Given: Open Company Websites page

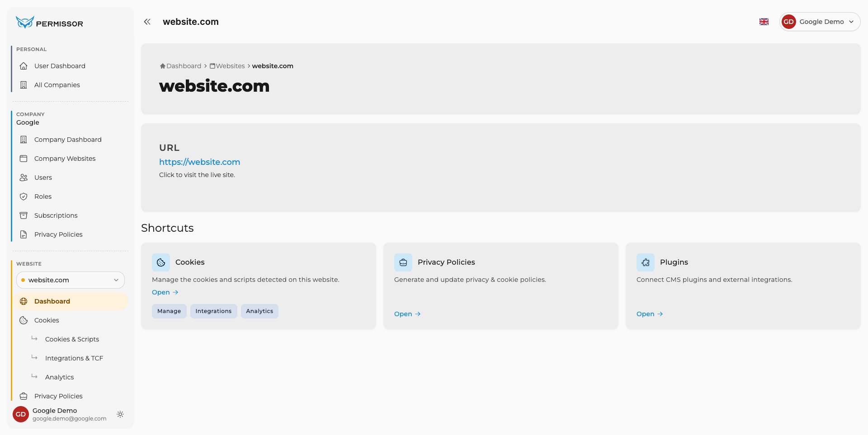Looking at the screenshot, I should click(x=70, y=159).
